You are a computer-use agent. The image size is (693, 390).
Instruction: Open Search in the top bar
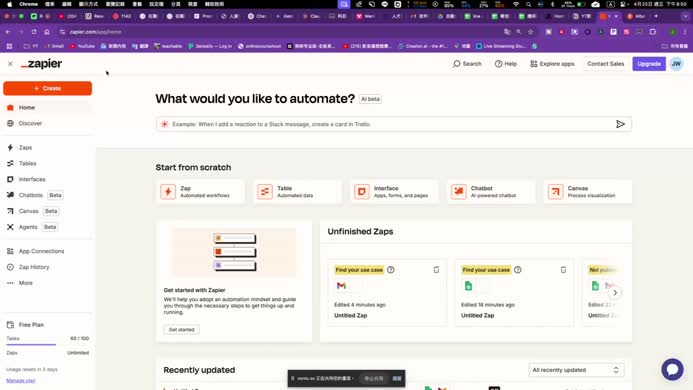point(467,64)
